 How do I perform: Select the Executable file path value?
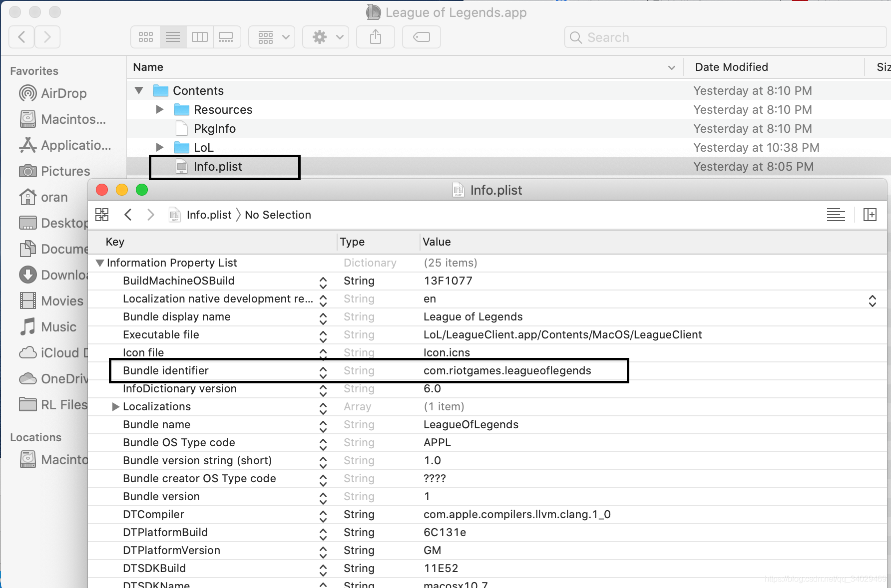click(562, 334)
